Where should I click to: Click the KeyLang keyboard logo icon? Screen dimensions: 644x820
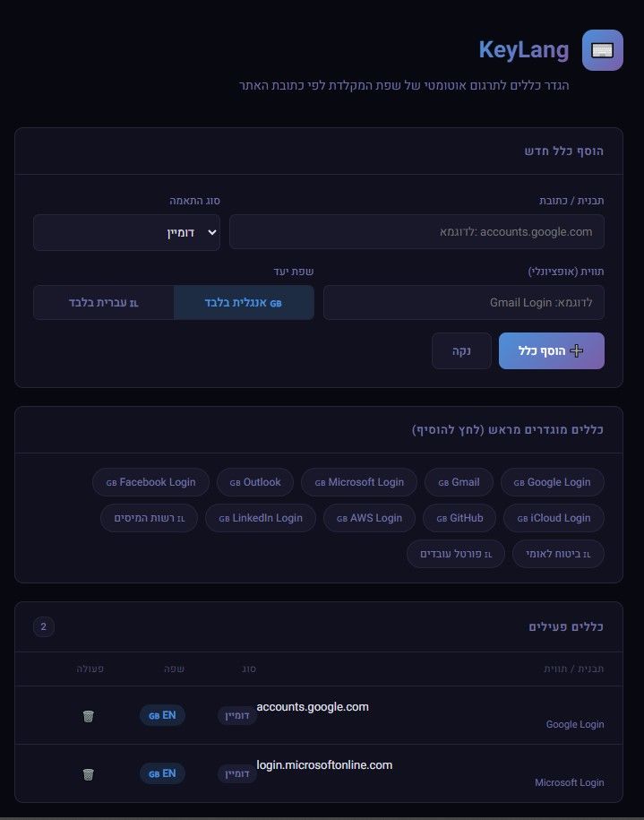(602, 50)
